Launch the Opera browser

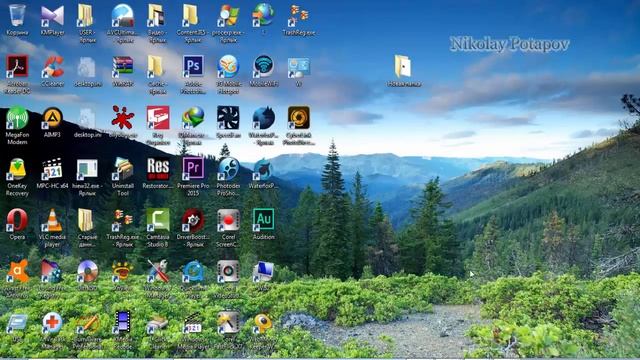point(17,220)
